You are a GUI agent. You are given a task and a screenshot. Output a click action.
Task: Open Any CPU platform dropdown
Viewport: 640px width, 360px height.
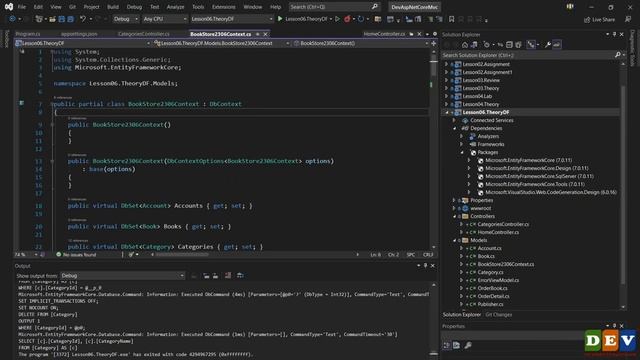point(165,19)
